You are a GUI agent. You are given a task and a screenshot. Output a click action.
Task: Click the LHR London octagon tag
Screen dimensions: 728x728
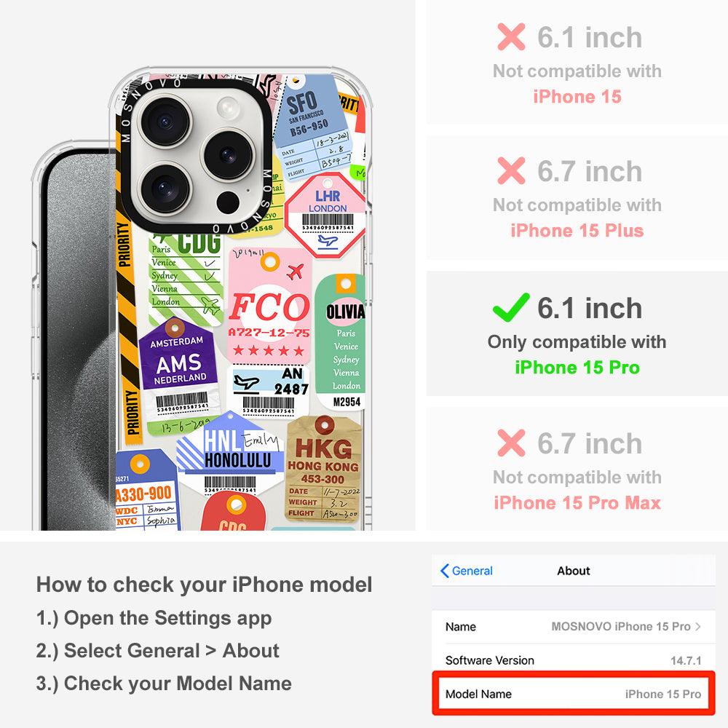[327, 216]
